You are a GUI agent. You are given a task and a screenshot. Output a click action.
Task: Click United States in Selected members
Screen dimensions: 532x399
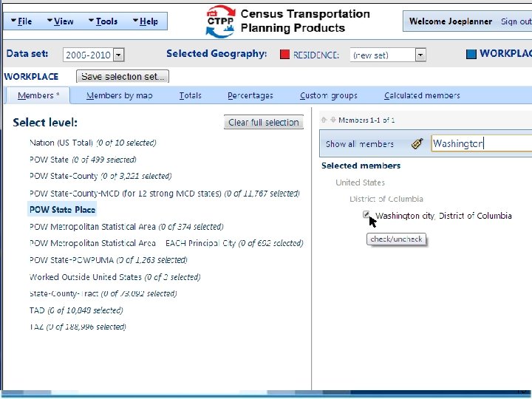click(x=360, y=183)
